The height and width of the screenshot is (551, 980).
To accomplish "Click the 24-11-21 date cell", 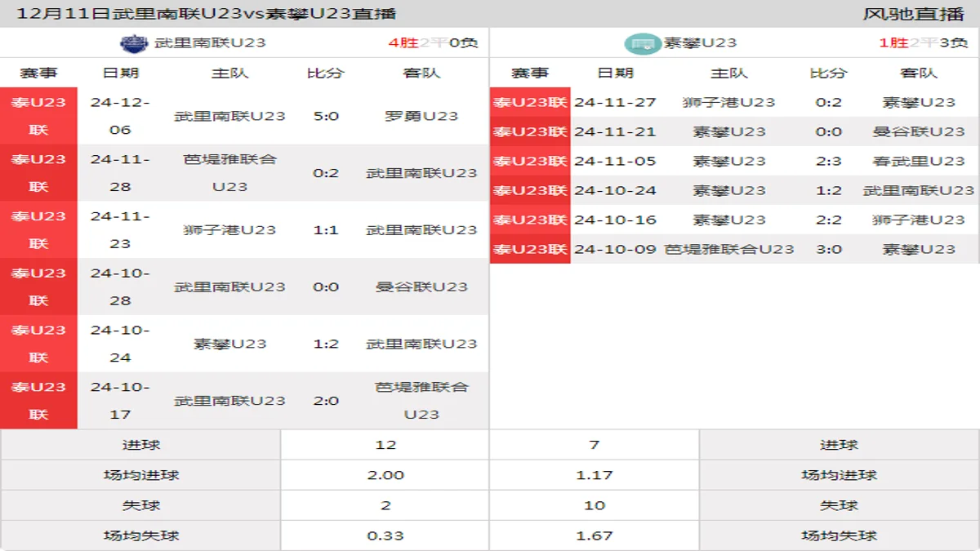I will [615, 131].
